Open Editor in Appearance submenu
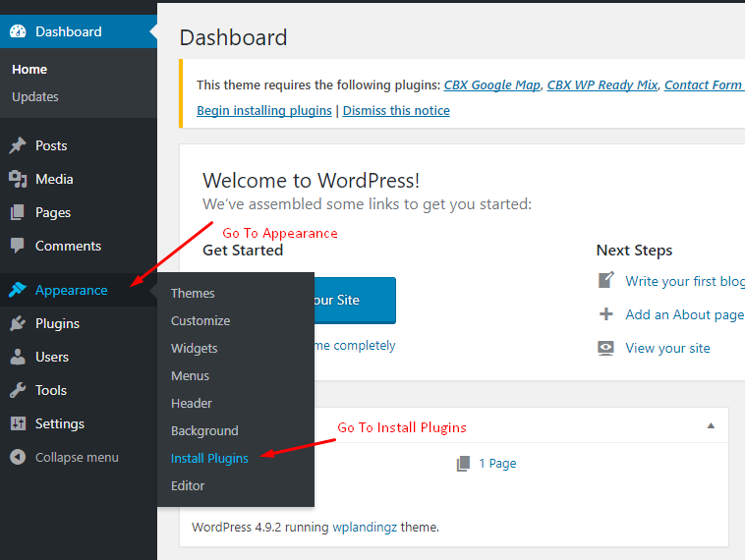 [188, 486]
